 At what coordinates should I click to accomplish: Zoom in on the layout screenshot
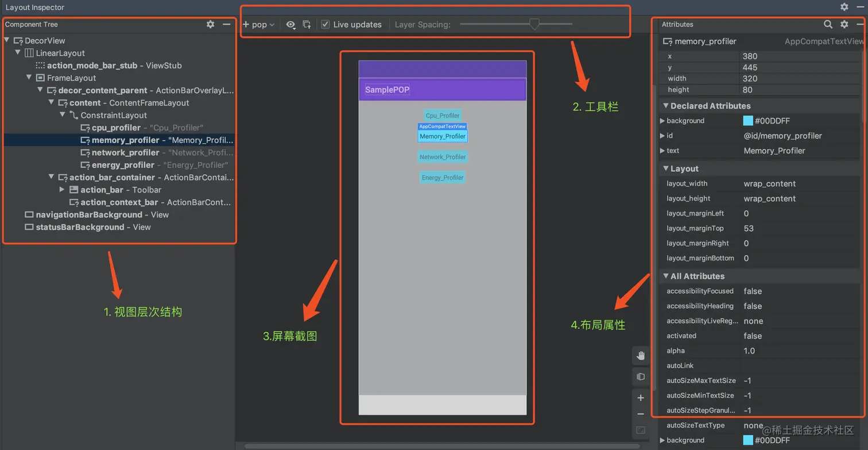tap(641, 397)
